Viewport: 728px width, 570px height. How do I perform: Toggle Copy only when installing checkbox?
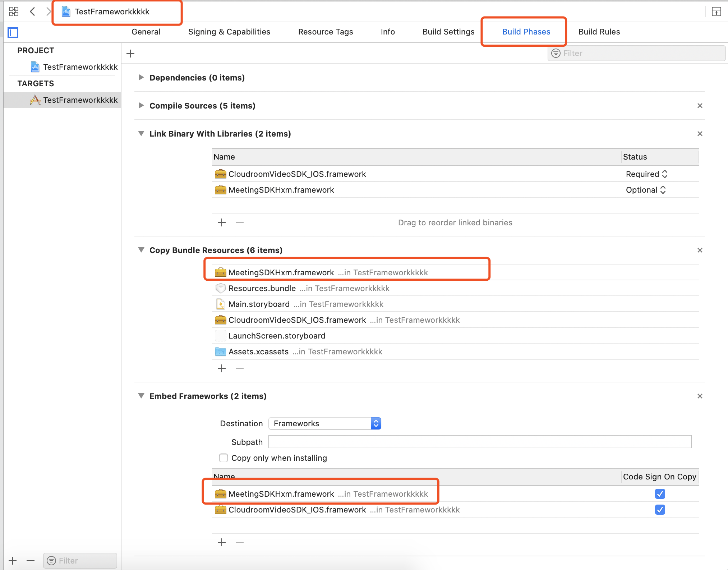point(224,458)
